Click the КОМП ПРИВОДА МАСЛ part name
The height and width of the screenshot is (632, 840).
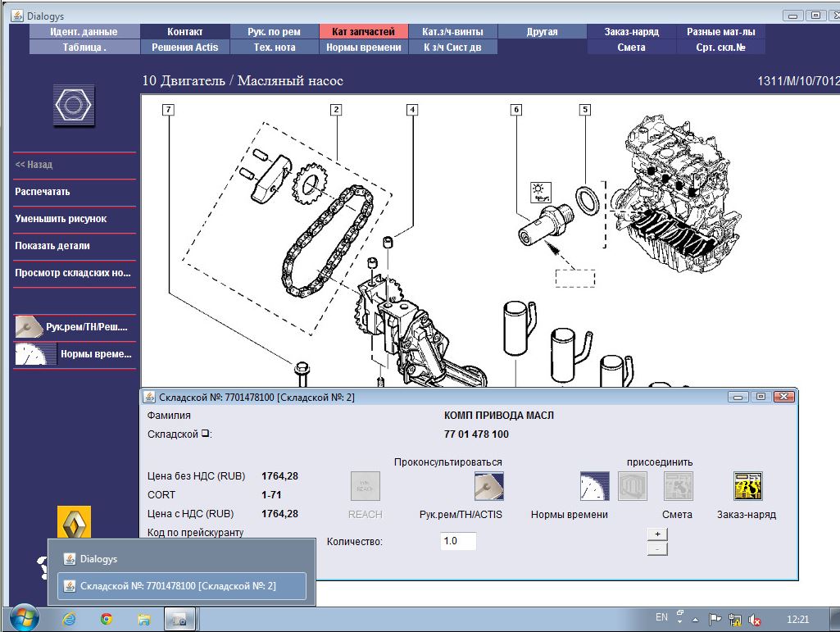tap(499, 416)
